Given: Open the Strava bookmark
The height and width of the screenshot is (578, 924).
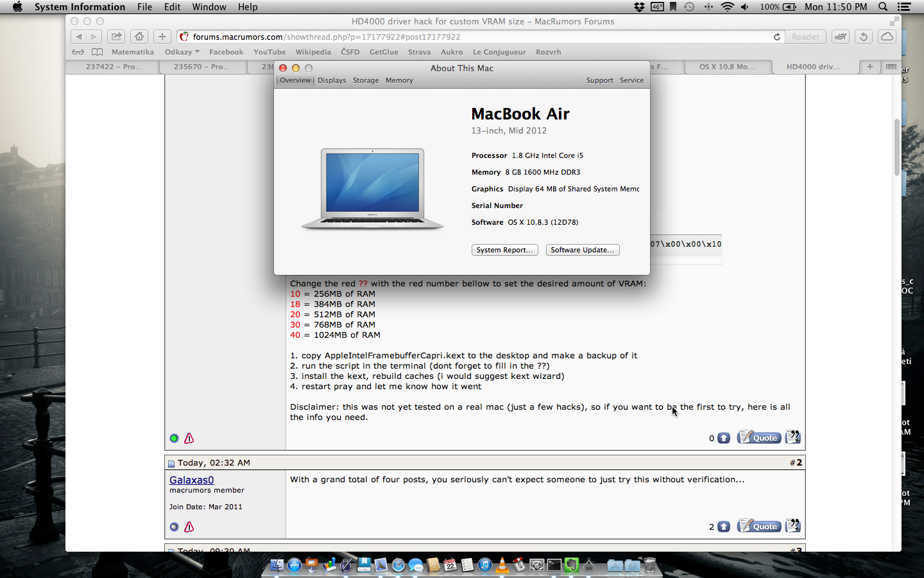Looking at the screenshot, I should 419,52.
